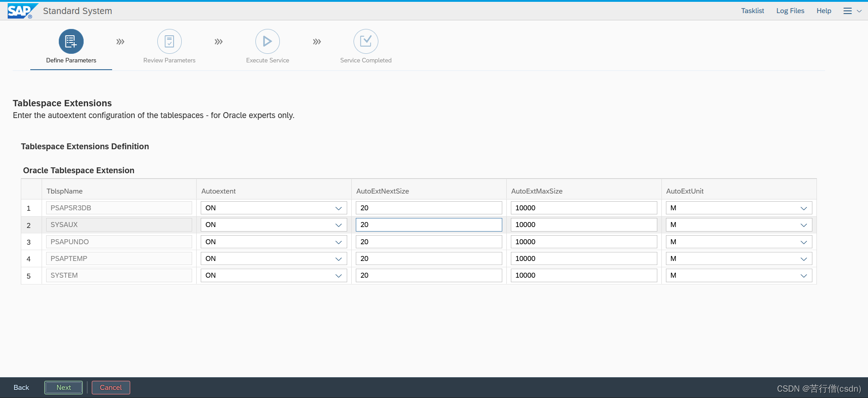868x398 pixels.
Task: Open Tasklist from the header
Action: (753, 11)
